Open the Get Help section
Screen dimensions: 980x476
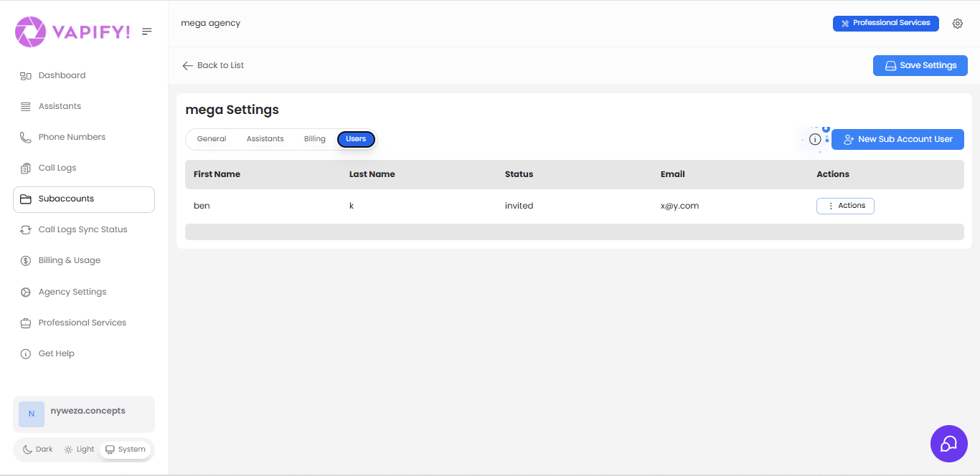click(56, 353)
